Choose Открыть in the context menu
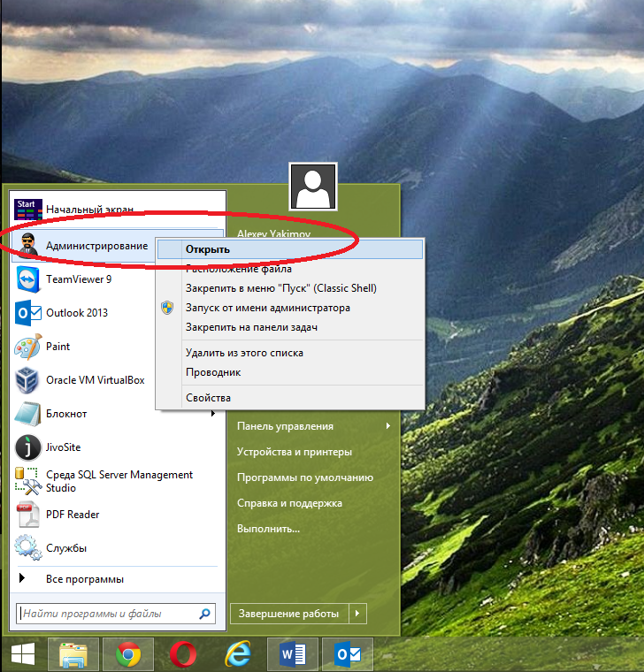 pos(290,249)
